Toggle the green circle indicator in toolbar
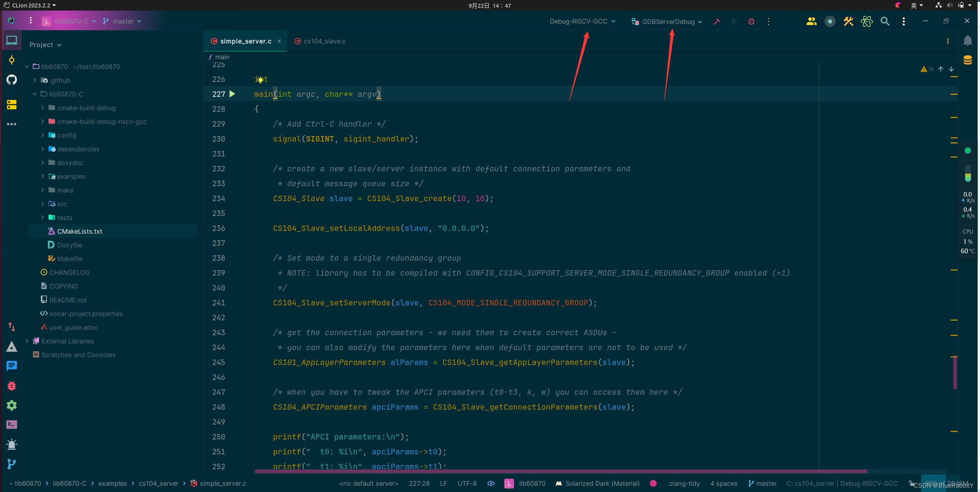 point(829,22)
